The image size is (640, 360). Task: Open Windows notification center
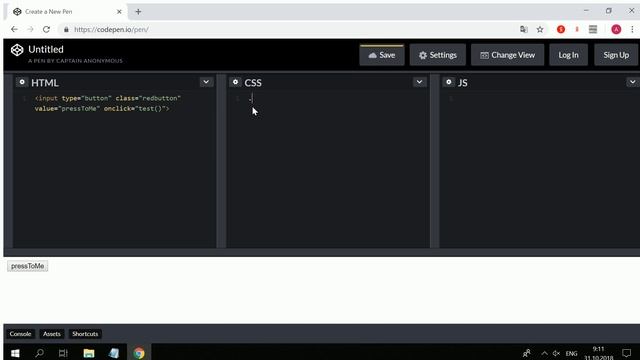[x=627, y=353]
